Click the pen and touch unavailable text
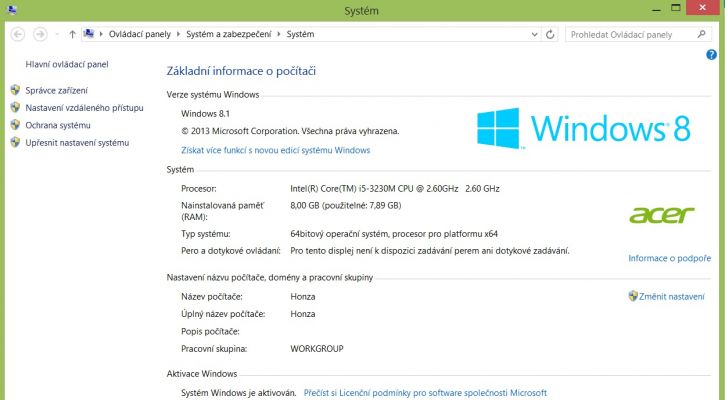Image resolution: width=725 pixels, height=400 pixels. click(430, 251)
